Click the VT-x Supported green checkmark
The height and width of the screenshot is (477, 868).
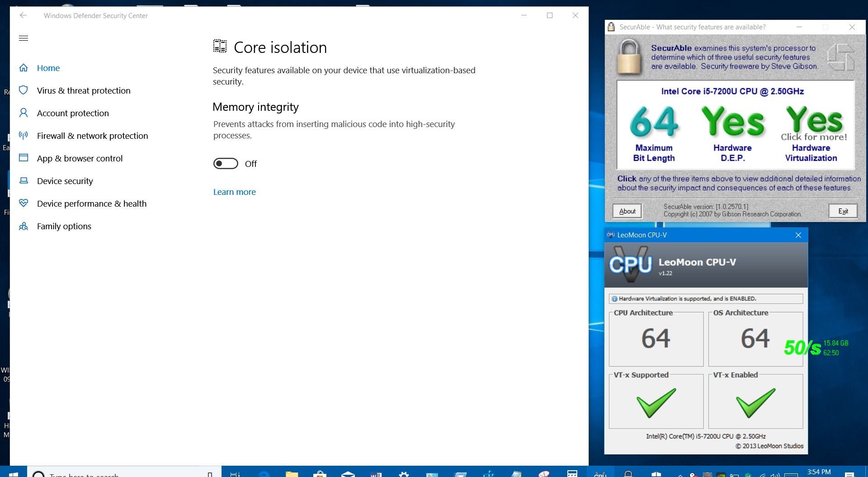point(656,403)
